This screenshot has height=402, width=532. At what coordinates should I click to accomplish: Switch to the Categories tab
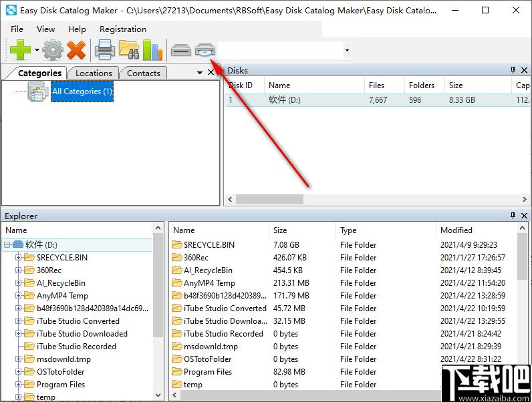pos(39,73)
